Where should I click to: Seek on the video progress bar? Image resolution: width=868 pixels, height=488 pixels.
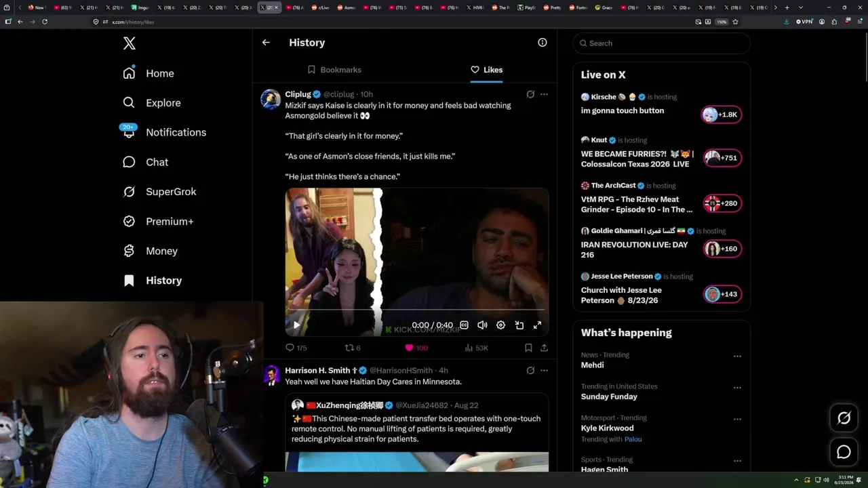tap(417, 310)
